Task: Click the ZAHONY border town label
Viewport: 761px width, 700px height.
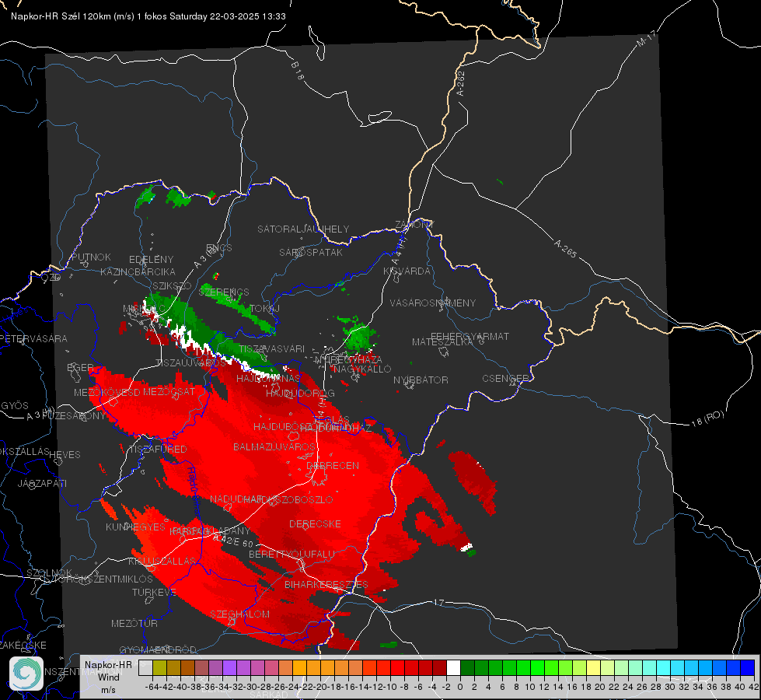Action: pyautogui.click(x=414, y=225)
